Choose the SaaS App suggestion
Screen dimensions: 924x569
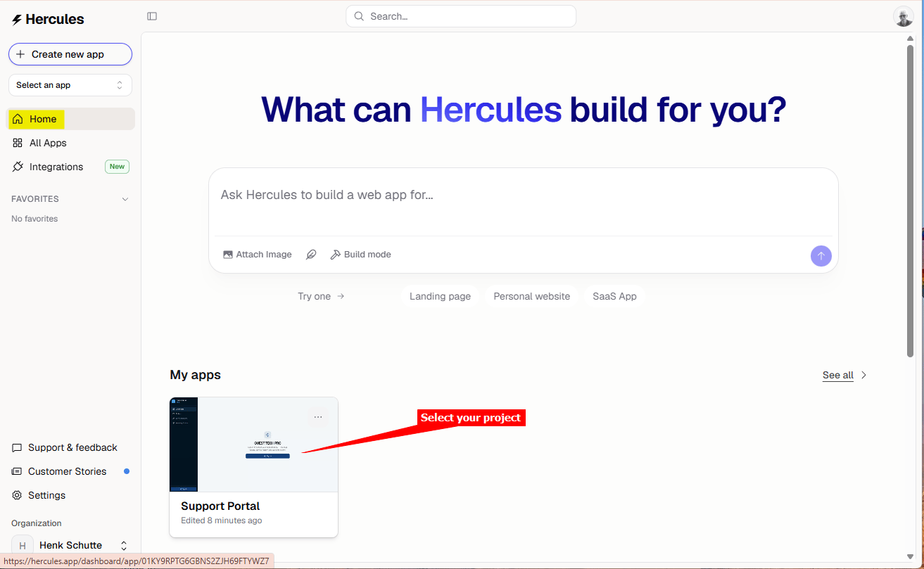click(x=614, y=296)
